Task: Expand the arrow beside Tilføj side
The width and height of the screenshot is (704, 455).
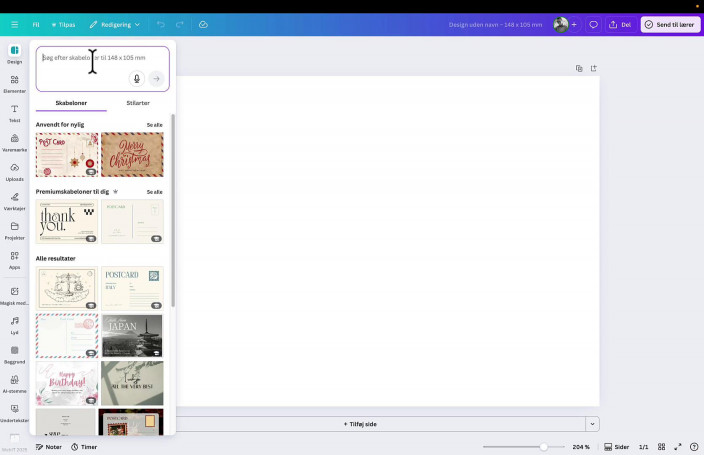Action: click(592, 424)
